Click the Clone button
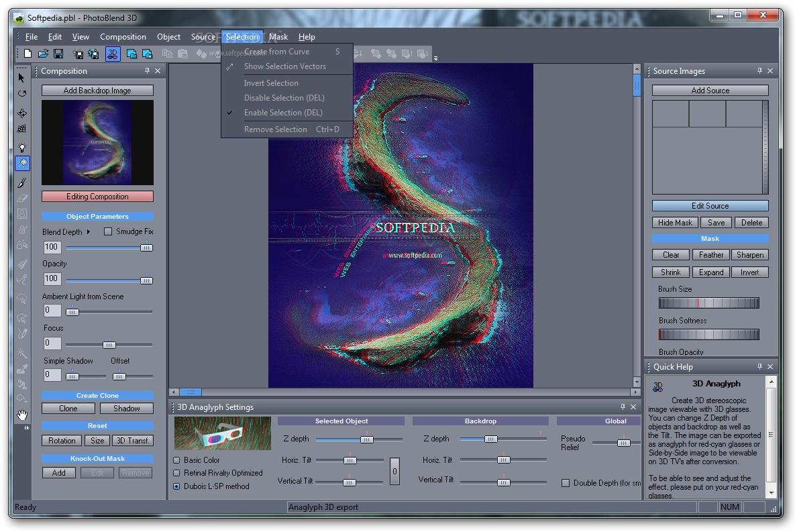The width and height of the screenshot is (797, 532). click(68, 408)
